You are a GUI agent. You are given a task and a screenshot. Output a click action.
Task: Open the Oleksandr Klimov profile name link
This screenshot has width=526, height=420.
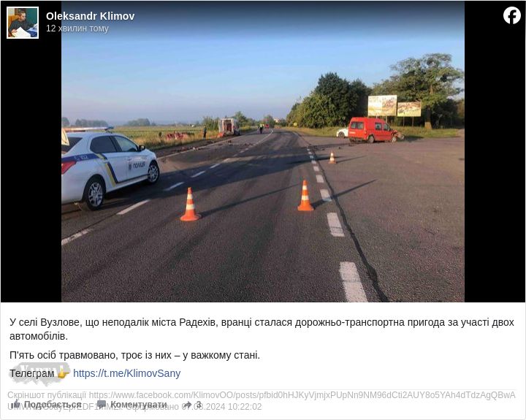coord(91,16)
